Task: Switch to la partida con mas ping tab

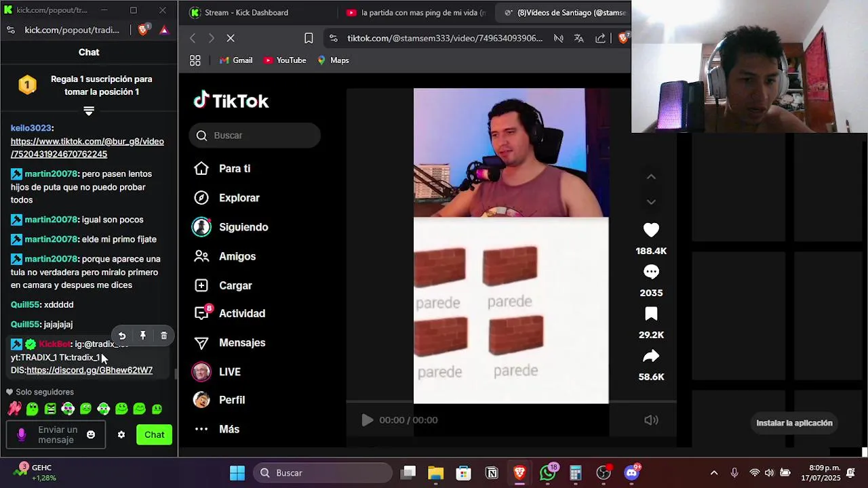Action: point(416,12)
